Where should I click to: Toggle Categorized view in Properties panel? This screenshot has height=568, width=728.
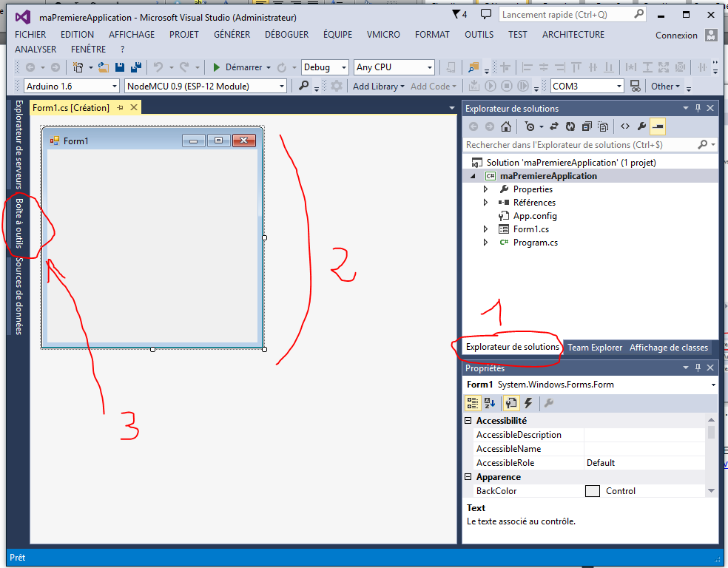pyautogui.click(x=473, y=403)
